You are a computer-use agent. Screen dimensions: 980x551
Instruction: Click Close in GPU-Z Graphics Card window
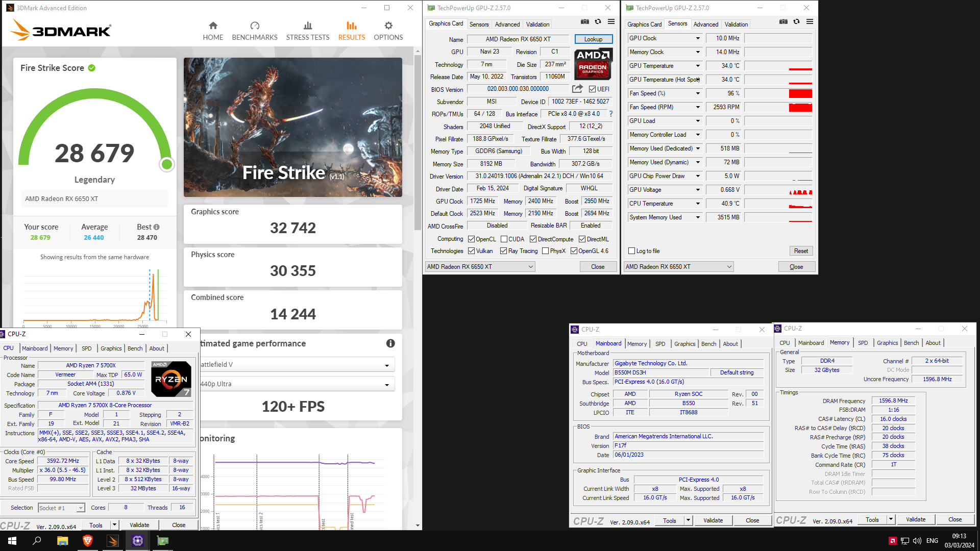click(598, 267)
